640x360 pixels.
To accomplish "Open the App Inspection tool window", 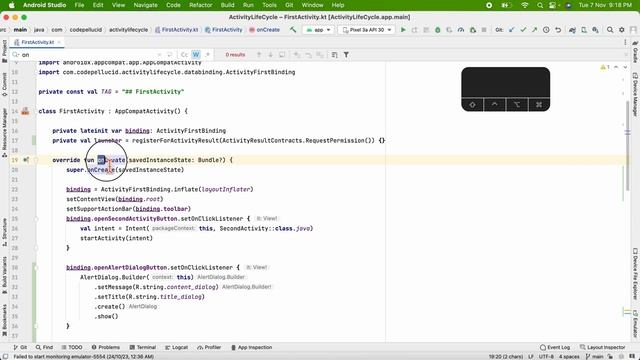I will click(x=251, y=347).
